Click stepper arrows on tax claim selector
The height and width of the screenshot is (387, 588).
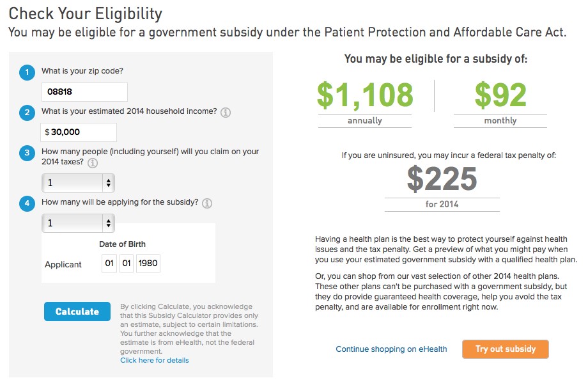pyautogui.click(x=109, y=183)
